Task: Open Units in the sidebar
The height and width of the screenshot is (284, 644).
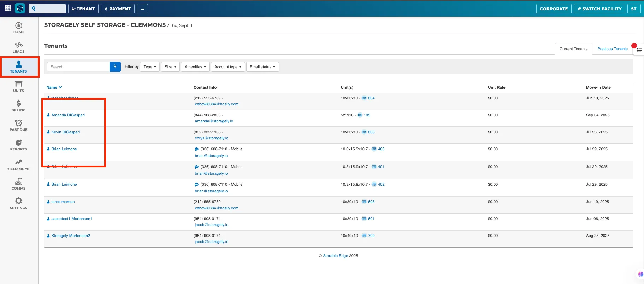Action: click(x=18, y=87)
